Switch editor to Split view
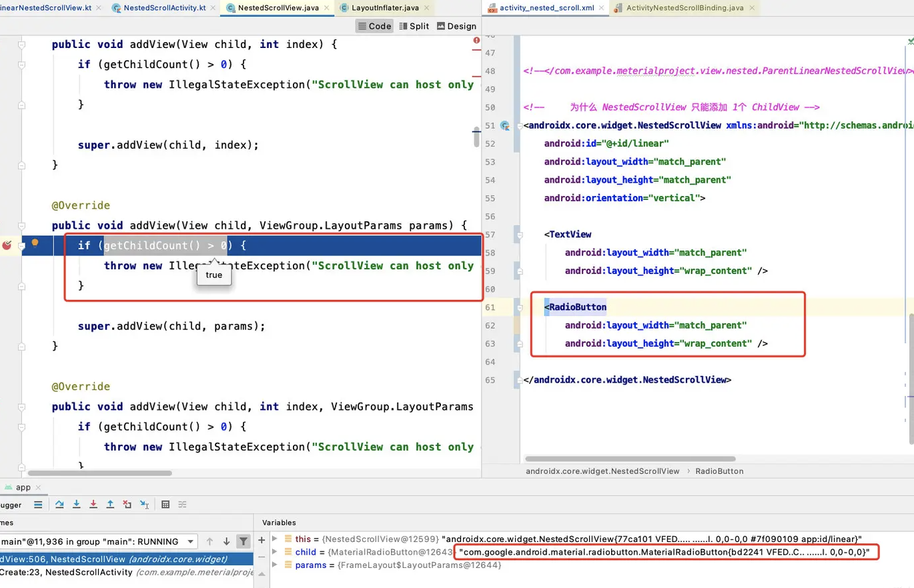Screen dimensions: 914x588 (x=414, y=26)
